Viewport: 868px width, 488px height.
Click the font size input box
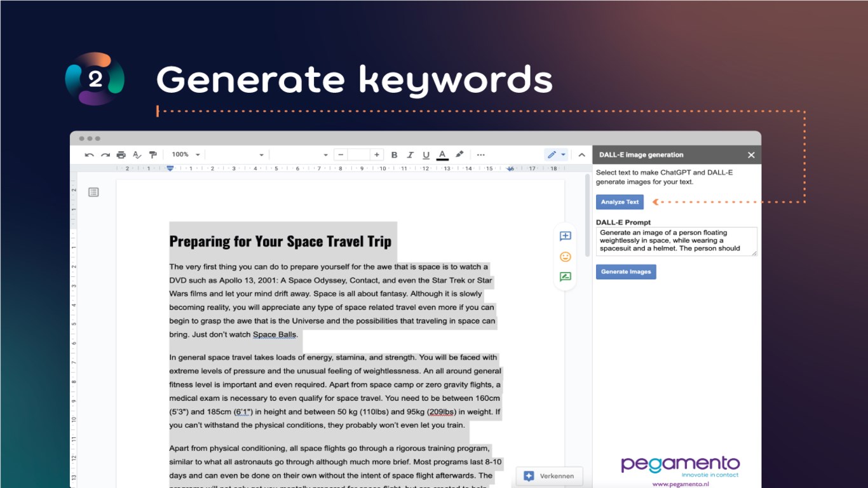359,155
